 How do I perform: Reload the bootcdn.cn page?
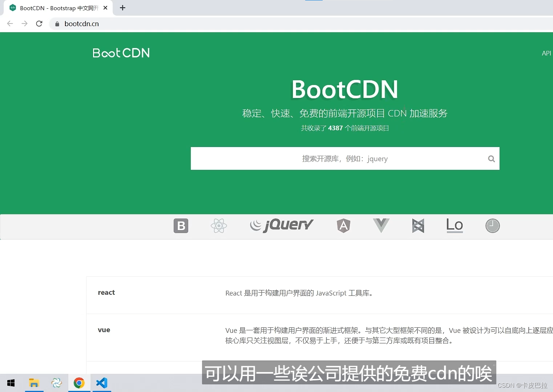pos(39,24)
